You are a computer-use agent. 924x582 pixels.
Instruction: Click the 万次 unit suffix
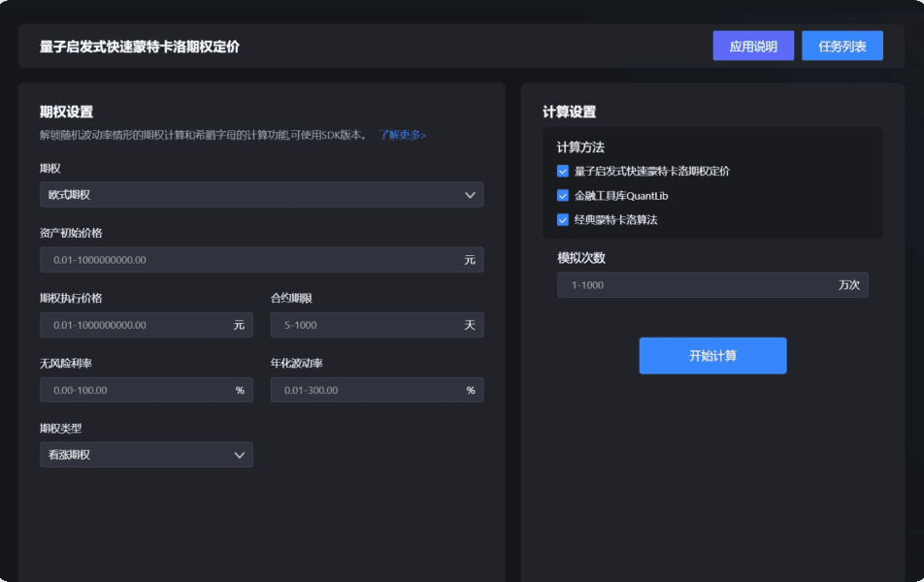pyautogui.click(x=849, y=285)
